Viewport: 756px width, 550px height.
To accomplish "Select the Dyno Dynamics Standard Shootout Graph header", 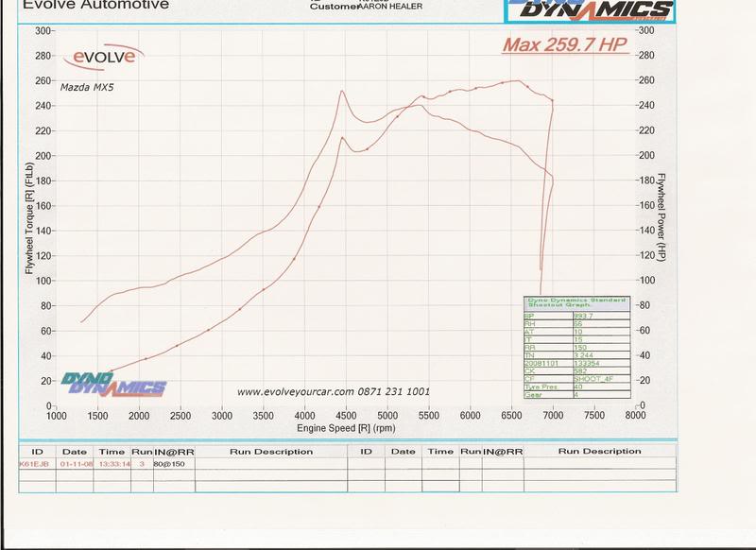I will [575, 303].
